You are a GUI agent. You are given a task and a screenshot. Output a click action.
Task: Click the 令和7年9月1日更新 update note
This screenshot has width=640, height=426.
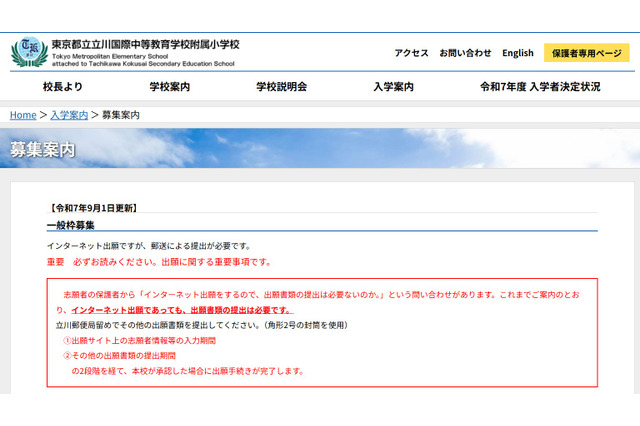(x=92, y=208)
